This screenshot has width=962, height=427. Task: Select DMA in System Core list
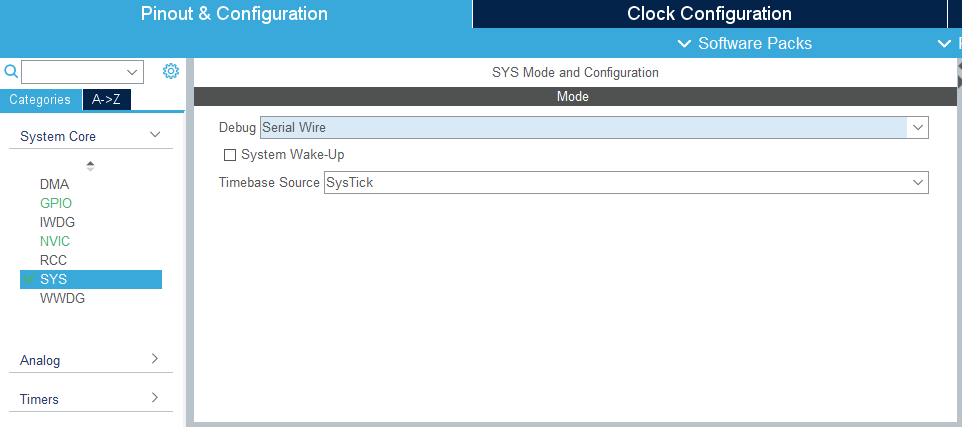pyautogui.click(x=55, y=184)
